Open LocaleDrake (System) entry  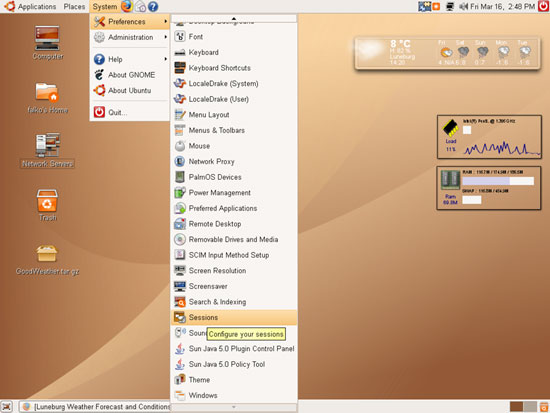234,84
